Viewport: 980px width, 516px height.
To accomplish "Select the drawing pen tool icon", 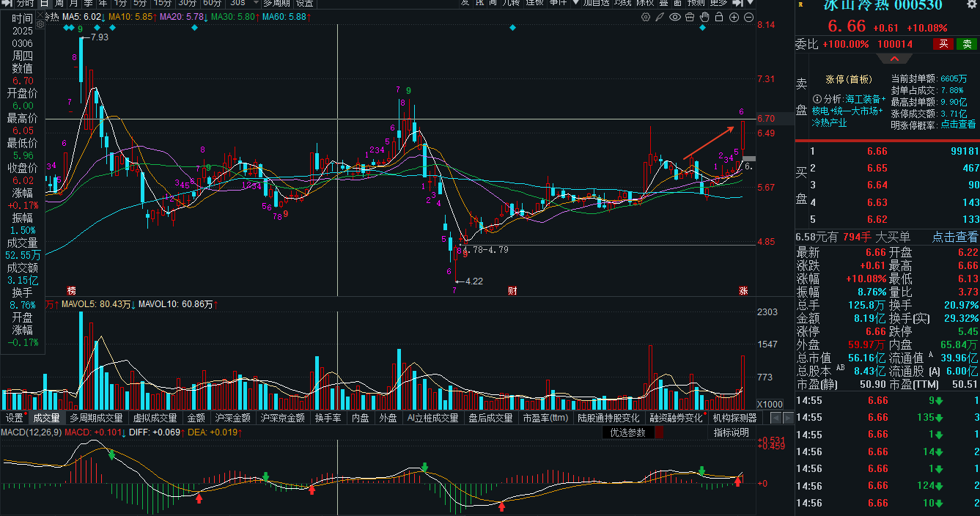I will pyautogui.click(x=660, y=17).
